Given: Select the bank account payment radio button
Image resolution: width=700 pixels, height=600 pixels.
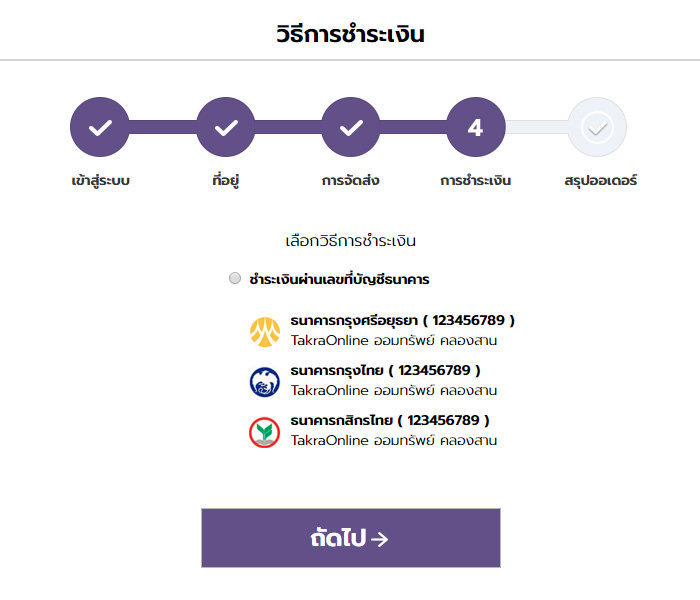Looking at the screenshot, I should click(x=235, y=279).
